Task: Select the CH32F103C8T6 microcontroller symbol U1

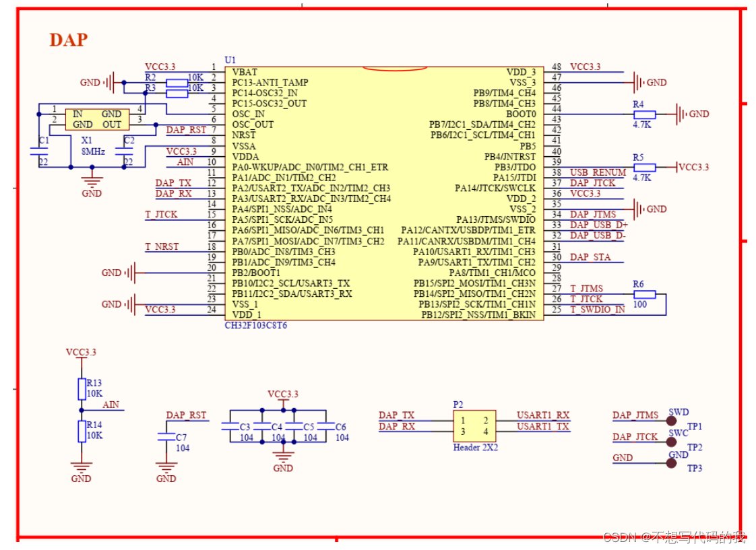Action: coord(384,192)
